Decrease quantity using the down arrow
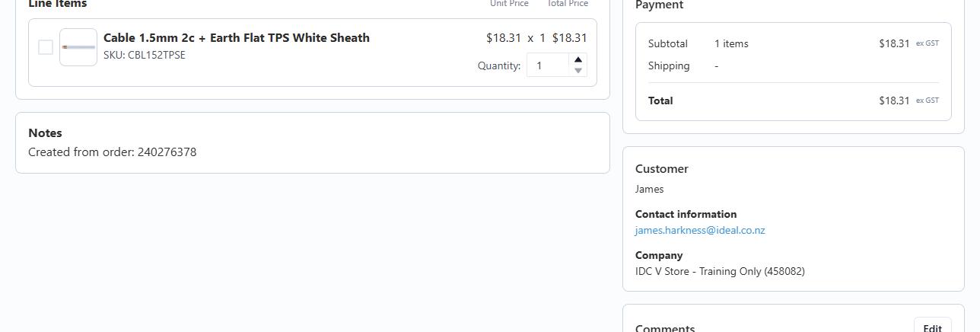 pos(578,71)
